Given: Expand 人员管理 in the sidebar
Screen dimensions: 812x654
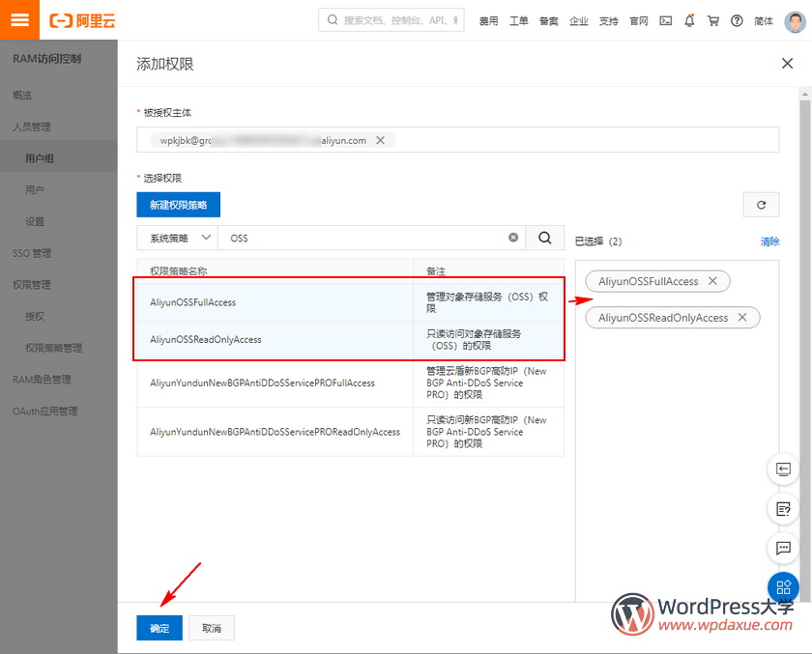Looking at the screenshot, I should pos(32,127).
